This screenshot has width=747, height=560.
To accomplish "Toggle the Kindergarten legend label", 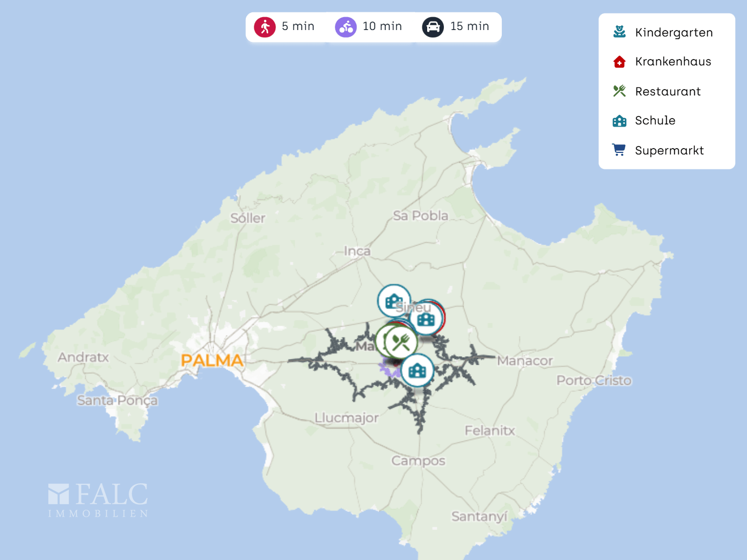I will 673,32.
